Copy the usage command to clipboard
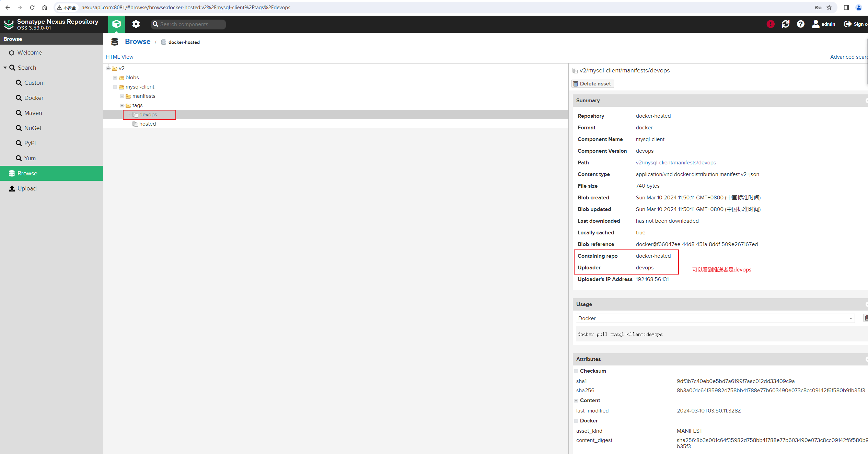Image resolution: width=868 pixels, height=454 pixels. [866, 318]
